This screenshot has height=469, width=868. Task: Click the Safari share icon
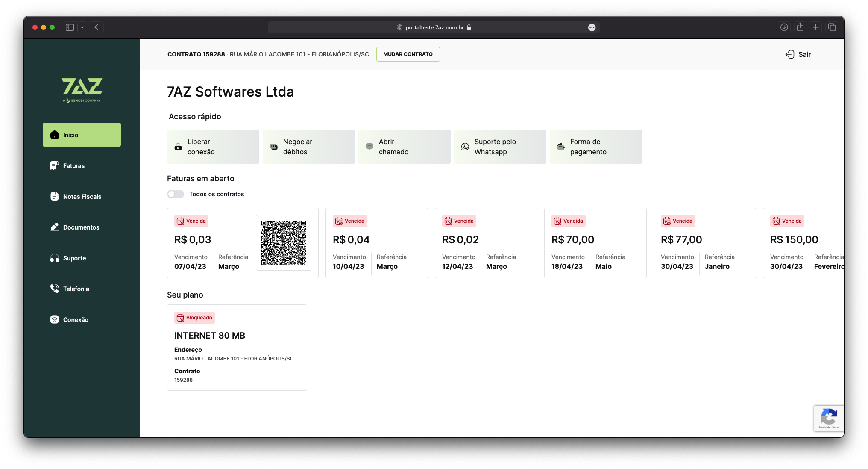pos(800,27)
